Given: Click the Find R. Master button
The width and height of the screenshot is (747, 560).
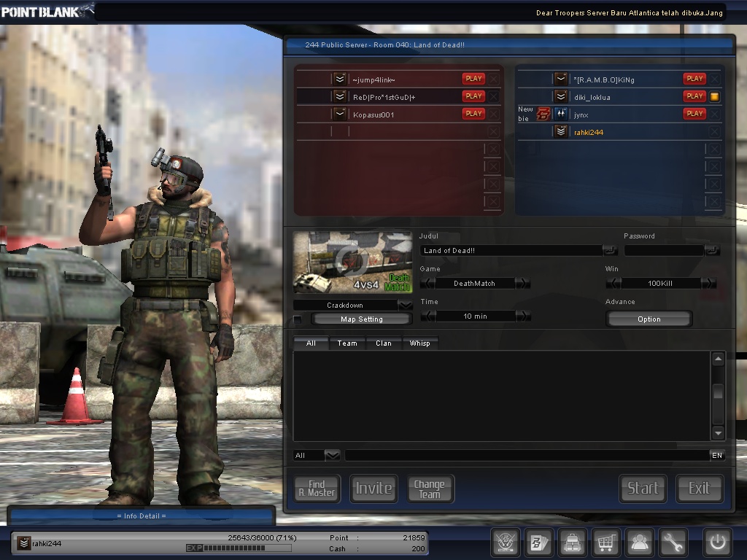Looking at the screenshot, I should [x=317, y=489].
